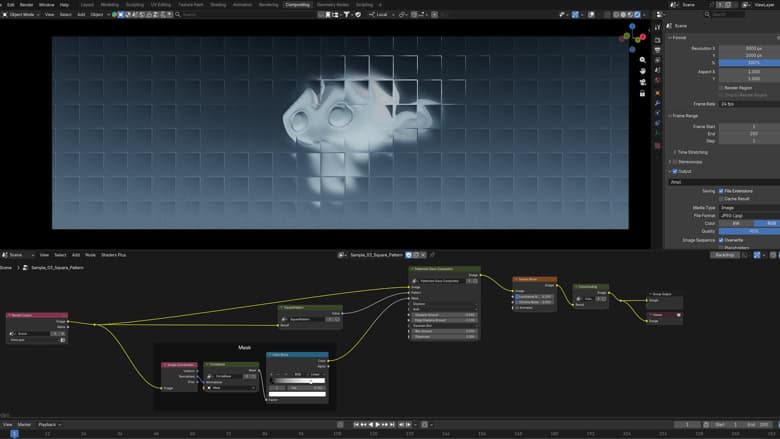Open the Media Type Image dropdown
780x439 pixels.
pyautogui.click(x=749, y=208)
